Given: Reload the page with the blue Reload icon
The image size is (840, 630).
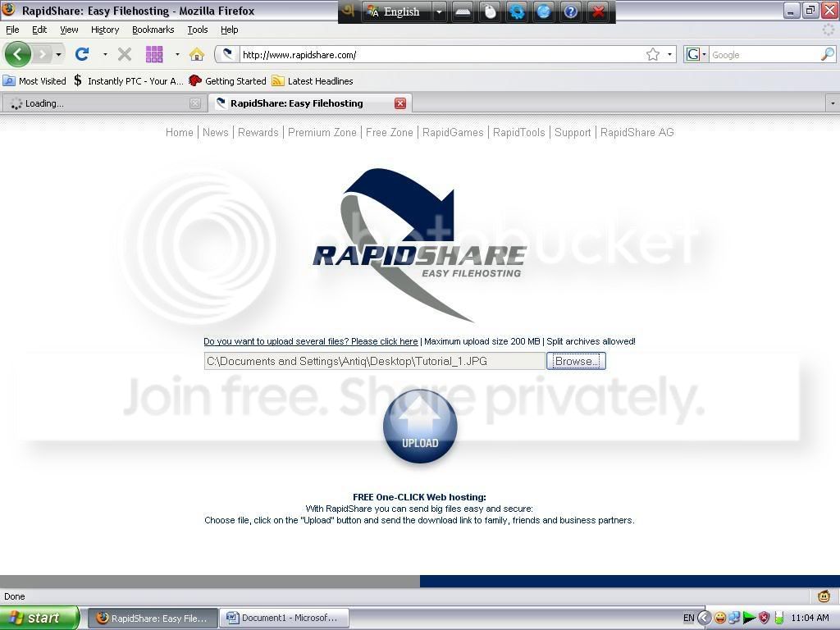Looking at the screenshot, I should (82, 54).
